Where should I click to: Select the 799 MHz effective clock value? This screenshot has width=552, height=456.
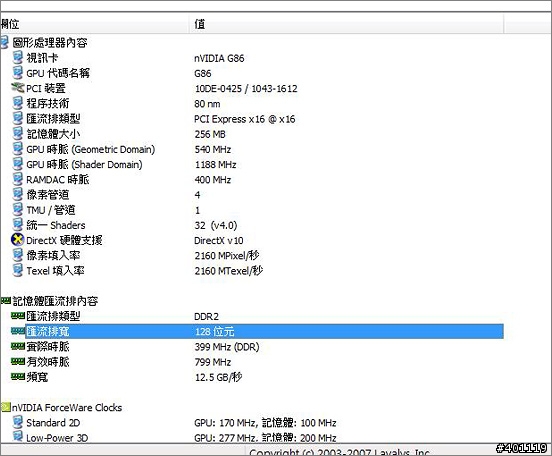pos(213,362)
